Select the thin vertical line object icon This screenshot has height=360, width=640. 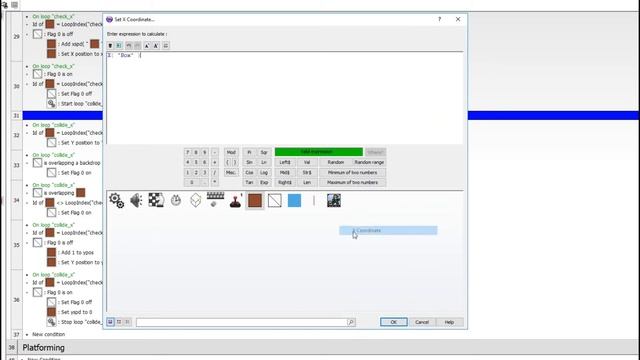coord(314,200)
